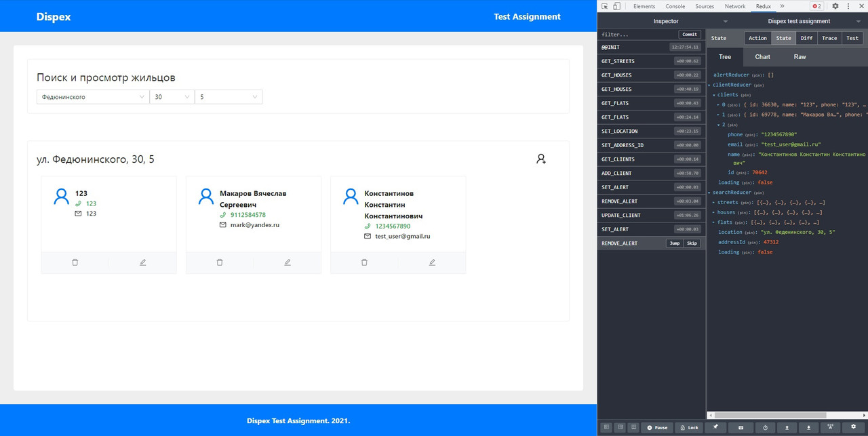Activate the DevTools element picker icon

[604, 6]
